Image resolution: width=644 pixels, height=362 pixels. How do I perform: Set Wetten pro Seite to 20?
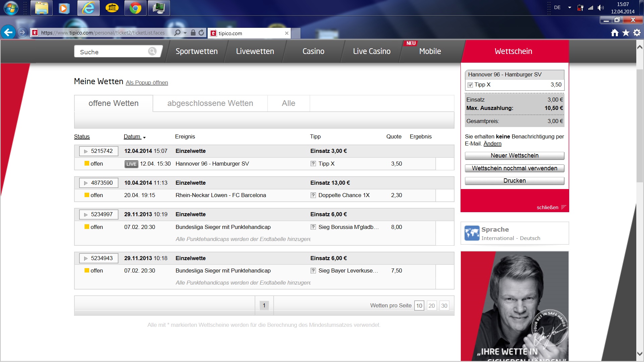(x=432, y=306)
